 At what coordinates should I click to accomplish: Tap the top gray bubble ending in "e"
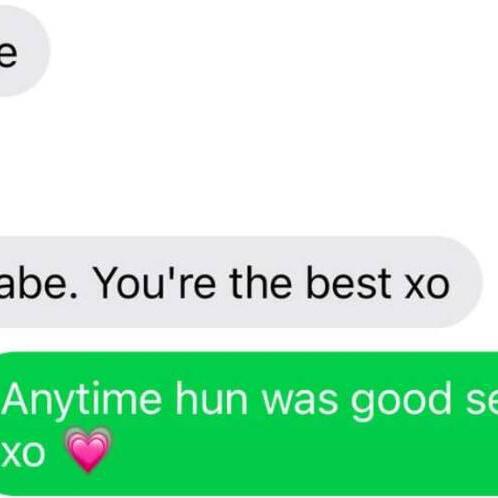coord(23,51)
